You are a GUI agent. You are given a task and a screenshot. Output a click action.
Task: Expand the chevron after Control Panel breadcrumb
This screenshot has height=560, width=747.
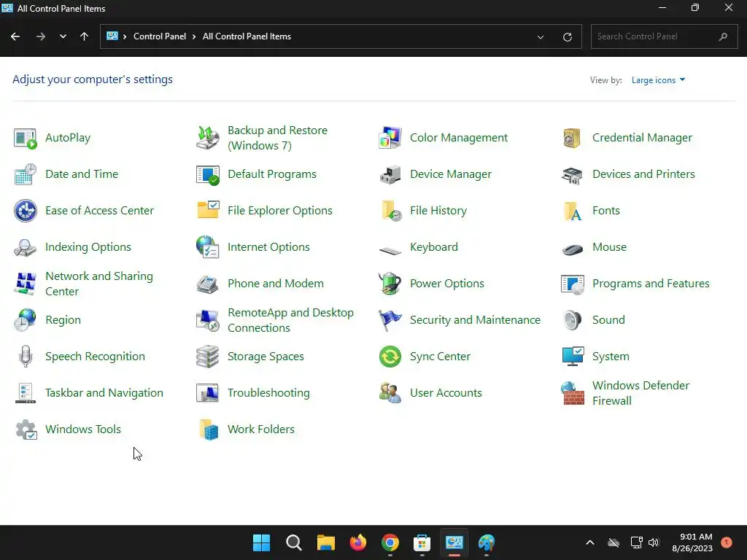194,36
